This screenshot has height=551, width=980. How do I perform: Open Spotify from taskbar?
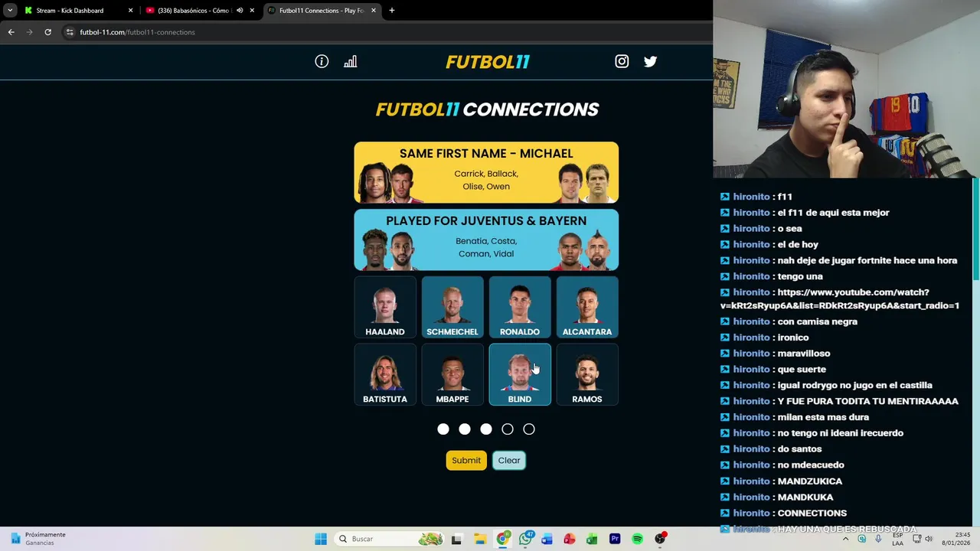click(x=637, y=539)
